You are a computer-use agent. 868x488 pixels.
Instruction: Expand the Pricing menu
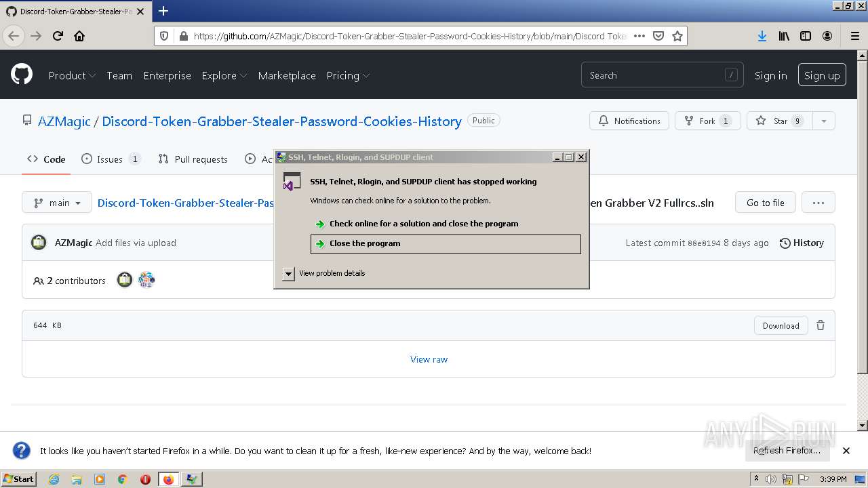(348, 75)
